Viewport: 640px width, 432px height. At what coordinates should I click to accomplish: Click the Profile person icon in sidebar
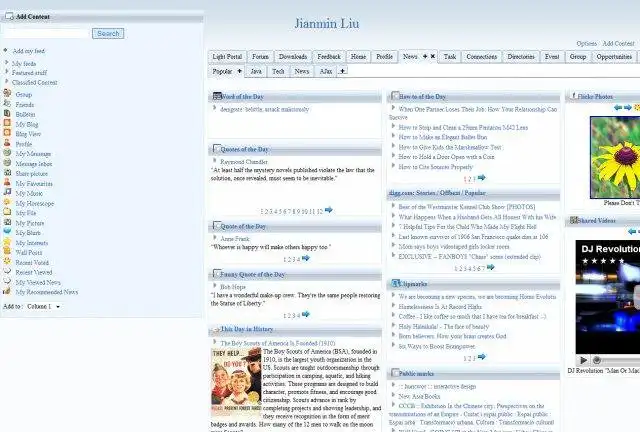point(7,143)
